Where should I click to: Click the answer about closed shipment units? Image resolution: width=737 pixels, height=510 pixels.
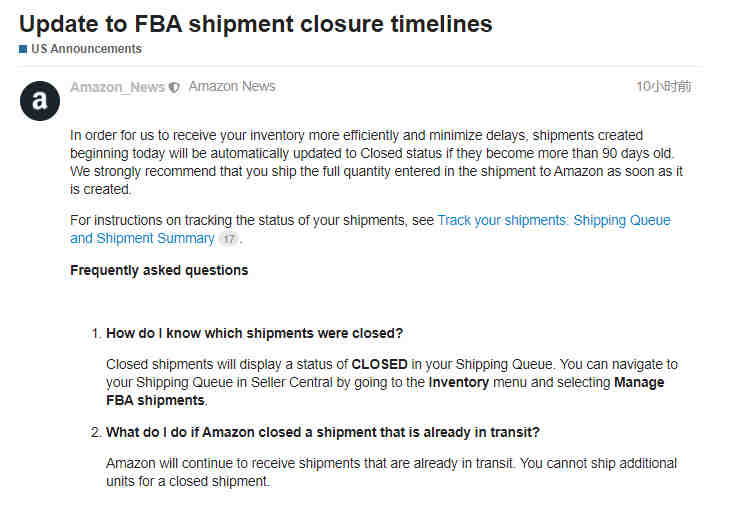391,472
